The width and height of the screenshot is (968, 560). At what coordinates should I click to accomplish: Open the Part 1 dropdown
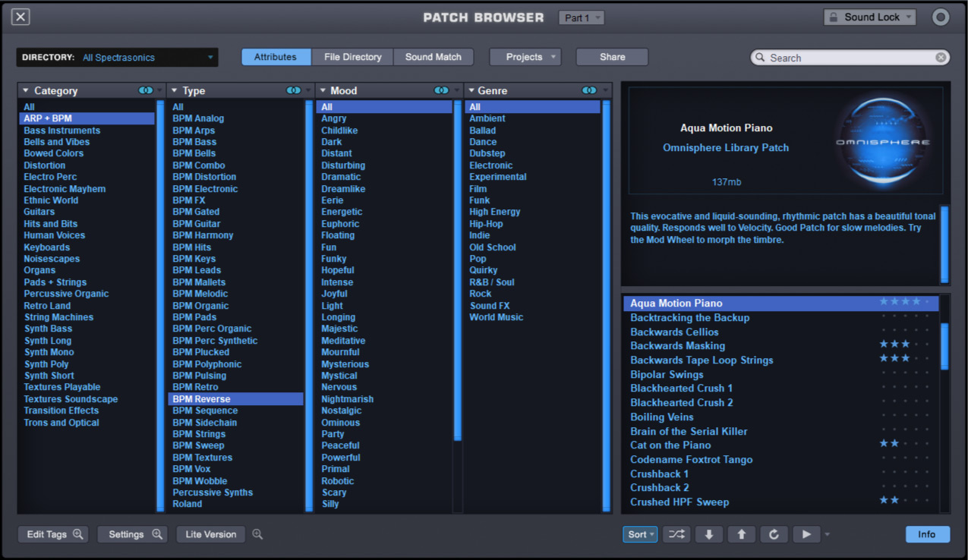pyautogui.click(x=582, y=17)
